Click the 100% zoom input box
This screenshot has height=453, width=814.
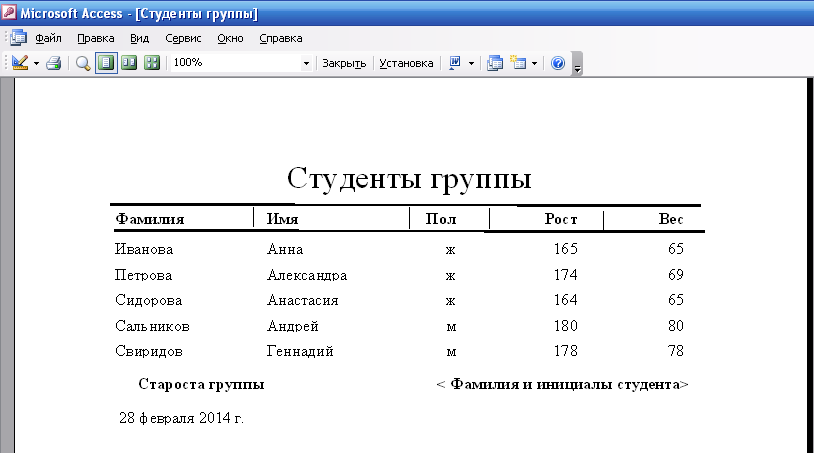pyautogui.click(x=236, y=63)
